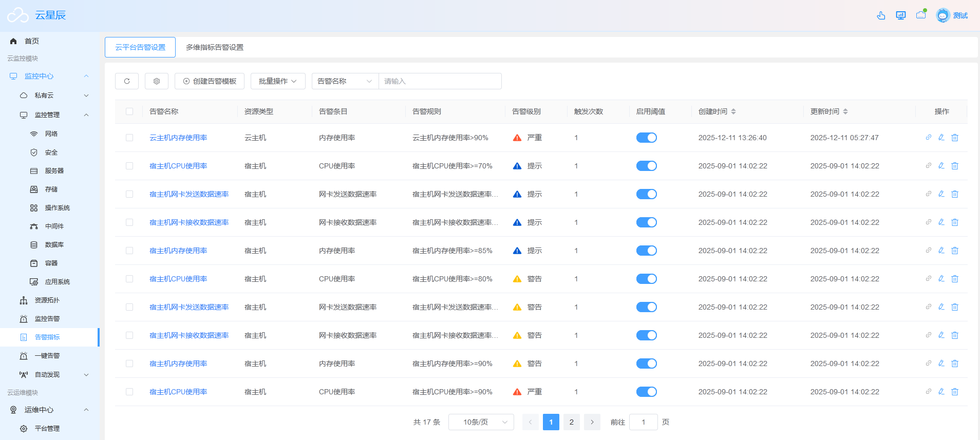980x440 pixels.
Task: Click the 云星辰 cloud logo
Action: point(18,15)
